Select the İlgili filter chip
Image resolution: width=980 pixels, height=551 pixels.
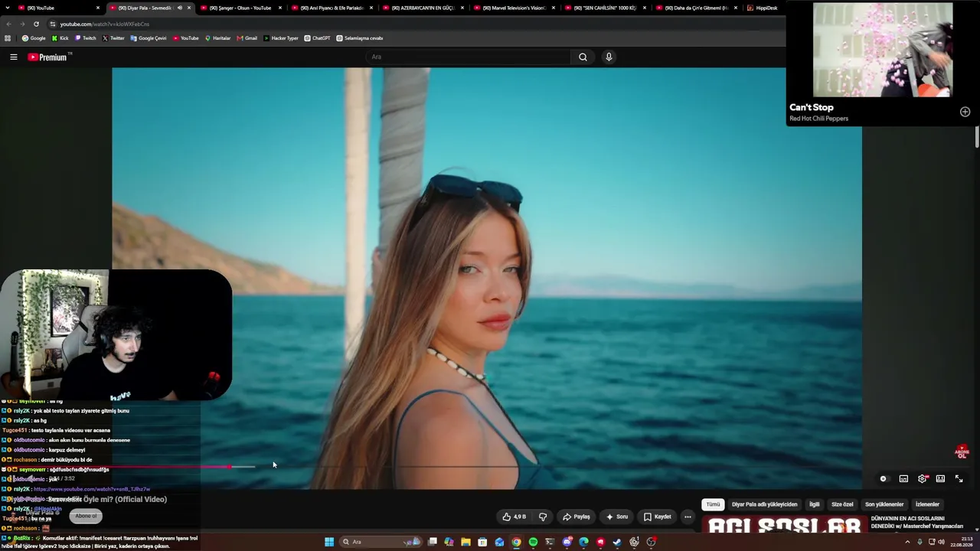815,504
